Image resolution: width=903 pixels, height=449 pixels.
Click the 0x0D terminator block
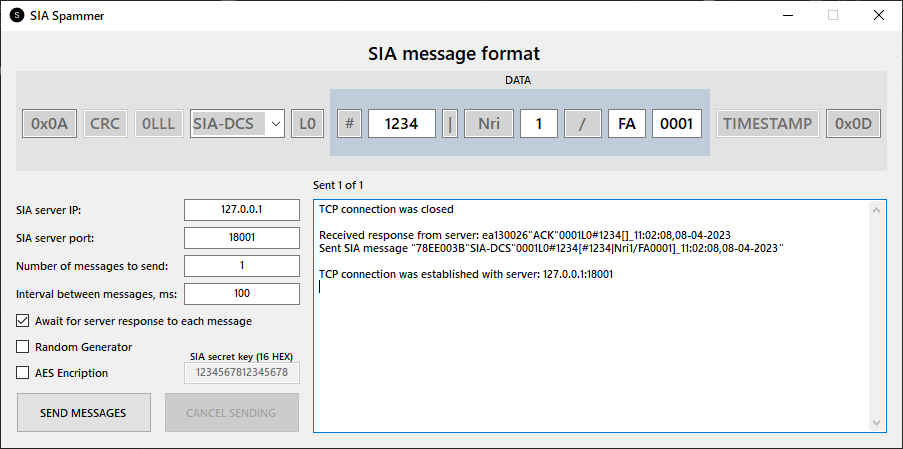pyautogui.click(x=853, y=124)
